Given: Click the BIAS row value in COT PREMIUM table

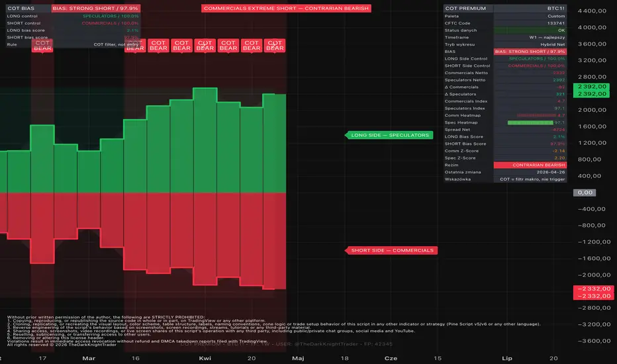Looking at the screenshot, I should click(x=530, y=52).
